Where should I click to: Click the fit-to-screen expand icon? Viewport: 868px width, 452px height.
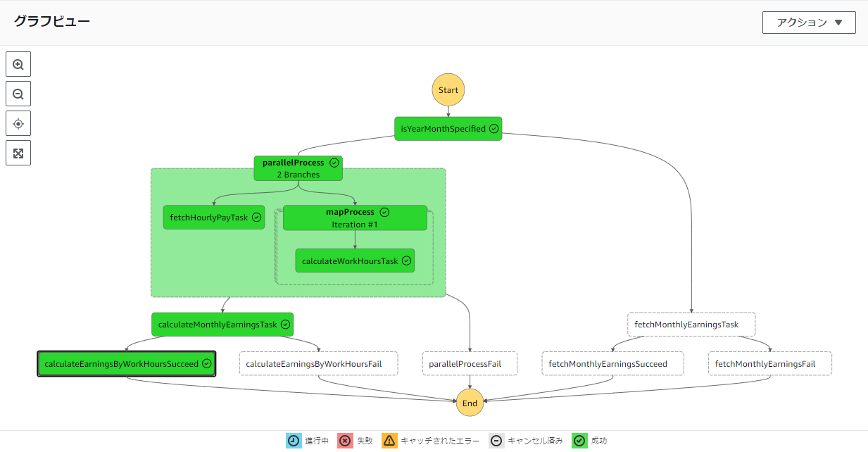(18, 152)
